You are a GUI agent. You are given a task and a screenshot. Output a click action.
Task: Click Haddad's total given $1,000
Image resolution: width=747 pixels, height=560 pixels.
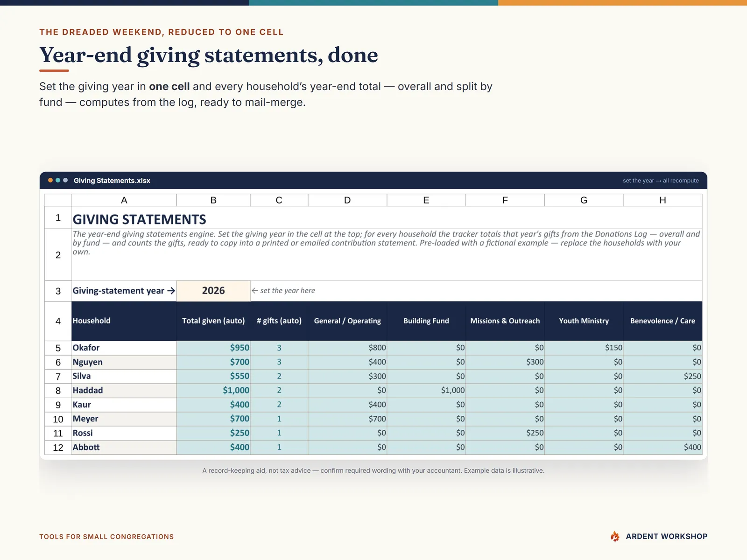pyautogui.click(x=213, y=391)
